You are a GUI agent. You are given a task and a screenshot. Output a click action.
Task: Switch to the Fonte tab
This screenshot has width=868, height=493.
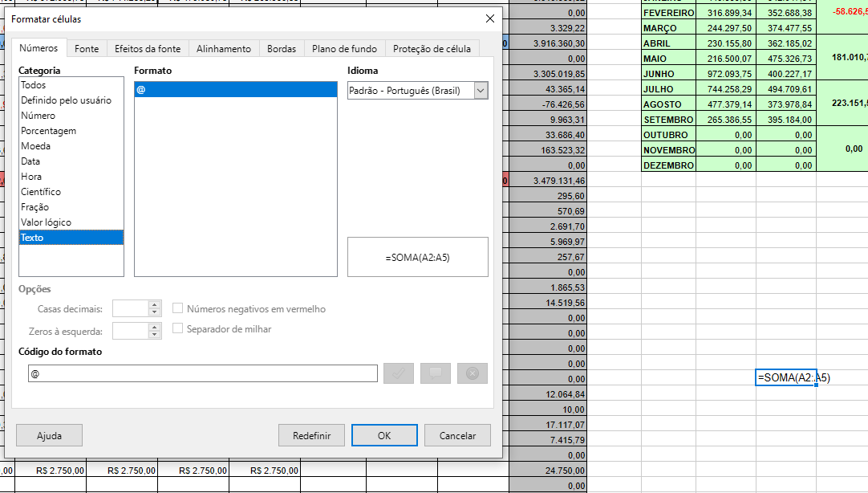[87, 49]
